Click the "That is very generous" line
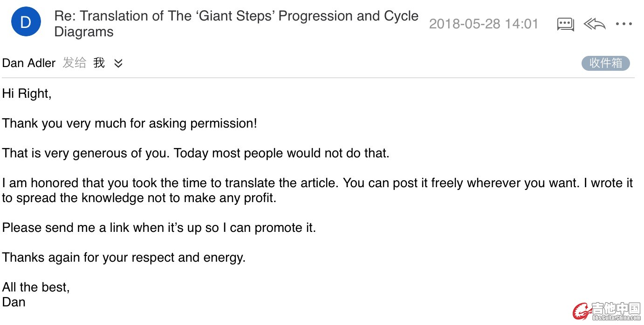Viewport: 644px width, 325px height. click(196, 153)
